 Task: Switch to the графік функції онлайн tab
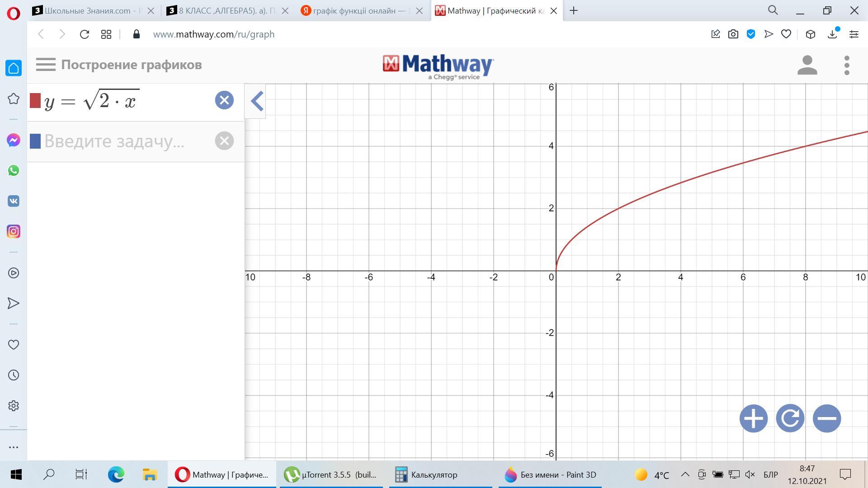(359, 11)
